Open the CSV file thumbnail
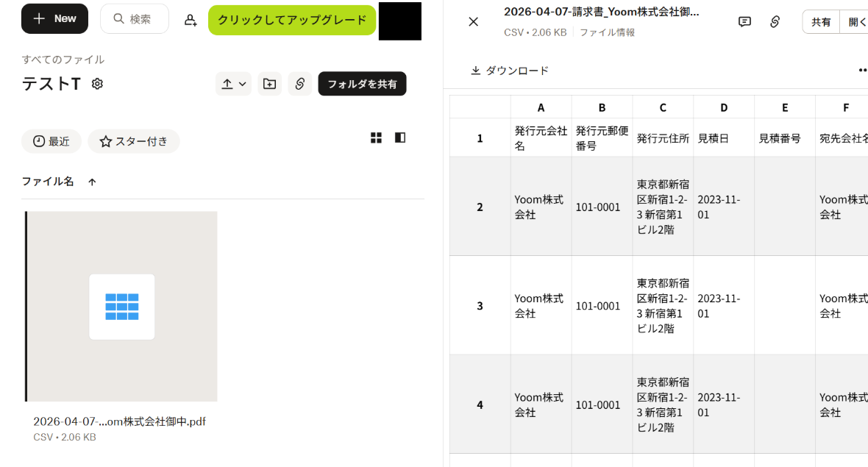The width and height of the screenshot is (868, 467). pos(122,307)
